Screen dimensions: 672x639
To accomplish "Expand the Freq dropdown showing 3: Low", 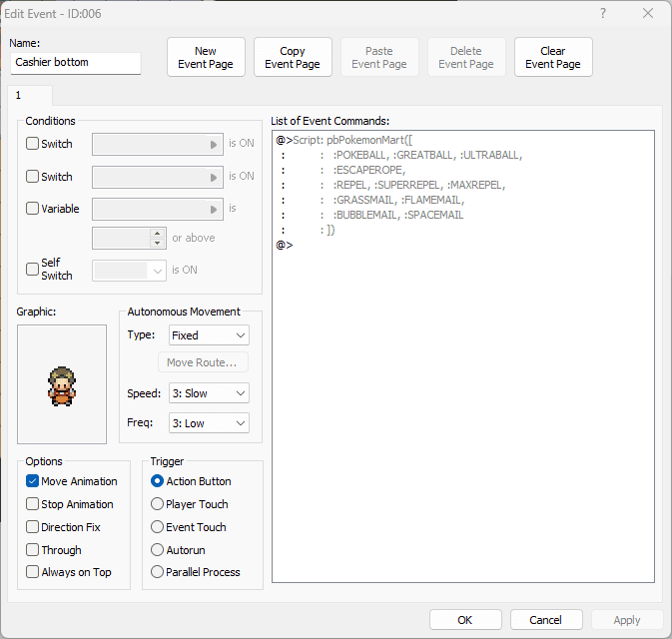I will pyautogui.click(x=209, y=423).
